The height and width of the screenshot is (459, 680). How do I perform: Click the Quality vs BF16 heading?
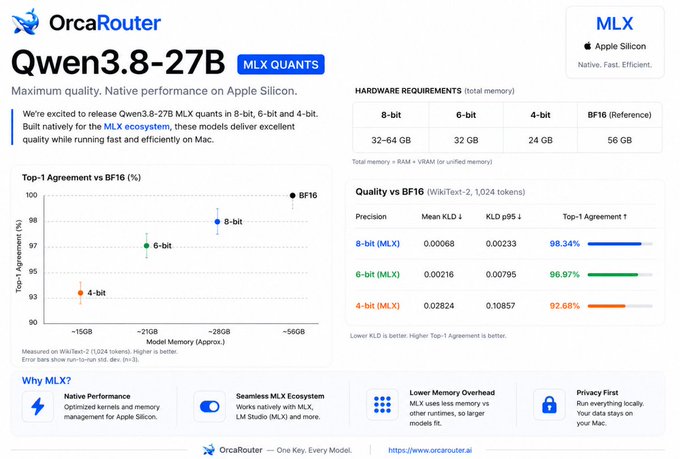pos(389,192)
